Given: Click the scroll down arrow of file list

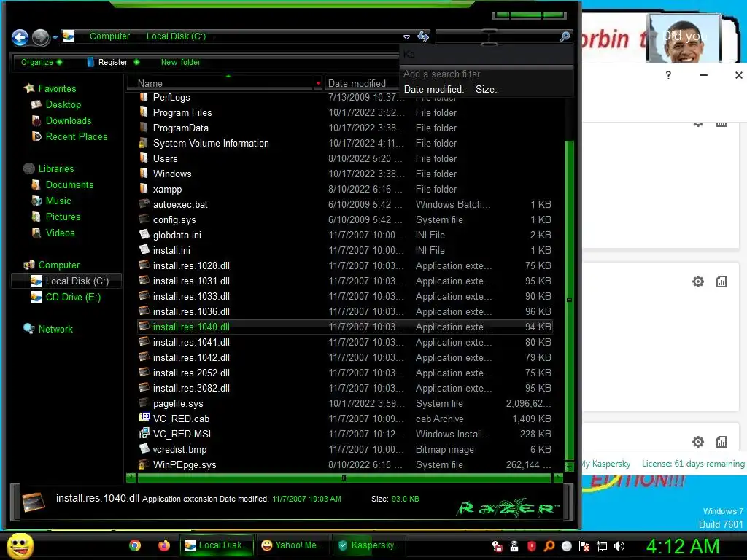Looking at the screenshot, I should point(569,466).
